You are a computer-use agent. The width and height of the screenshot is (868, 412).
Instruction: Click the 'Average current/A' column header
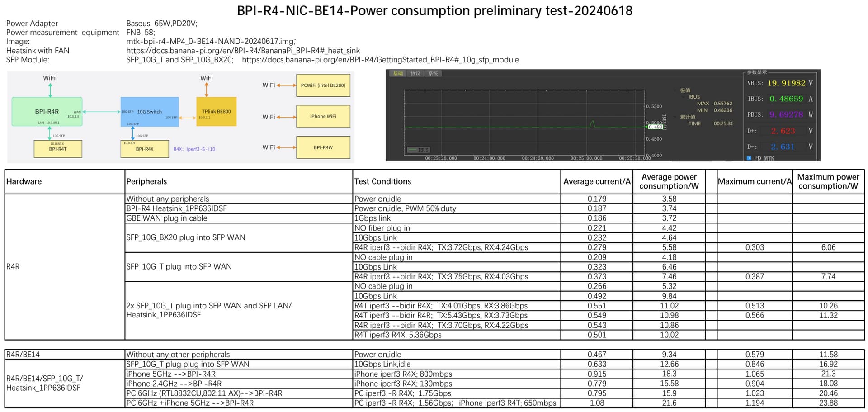point(597,181)
